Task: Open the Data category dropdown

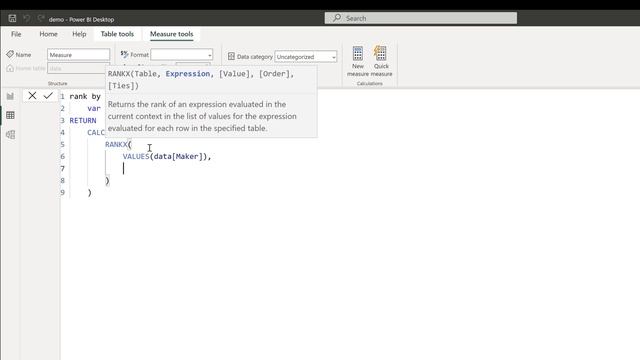Action: pos(306,57)
